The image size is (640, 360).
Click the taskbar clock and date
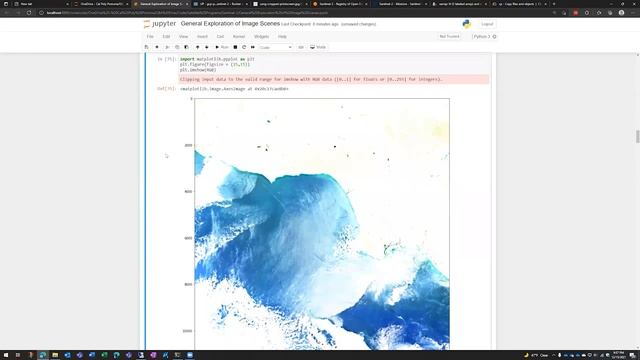(x=618, y=355)
